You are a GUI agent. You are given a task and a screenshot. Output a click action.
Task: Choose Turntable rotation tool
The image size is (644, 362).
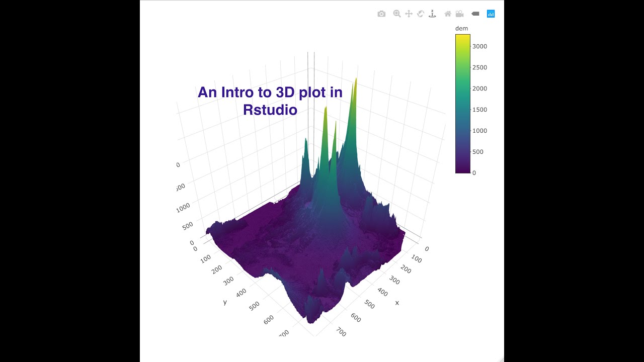pyautogui.click(x=432, y=14)
